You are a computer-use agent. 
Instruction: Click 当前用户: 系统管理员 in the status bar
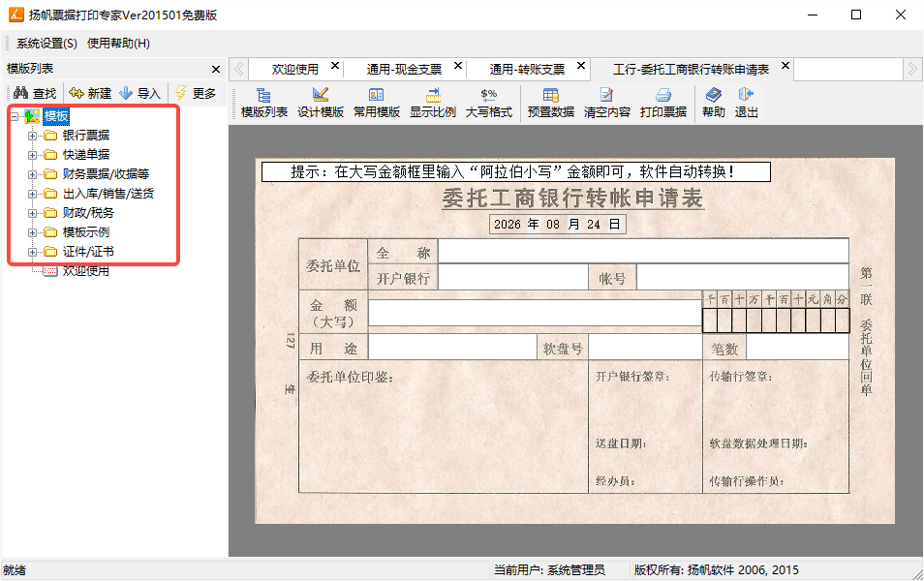pos(549,570)
